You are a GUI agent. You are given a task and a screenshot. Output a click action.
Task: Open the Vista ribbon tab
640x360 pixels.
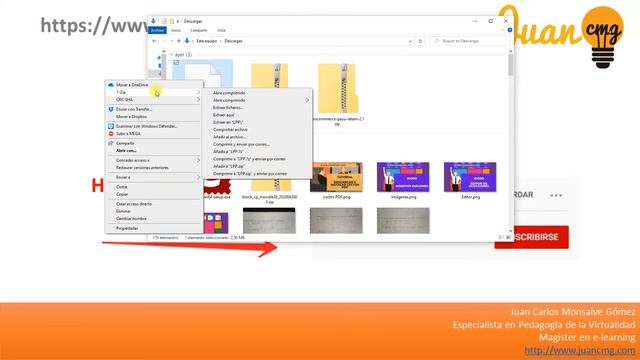pyautogui.click(x=221, y=30)
